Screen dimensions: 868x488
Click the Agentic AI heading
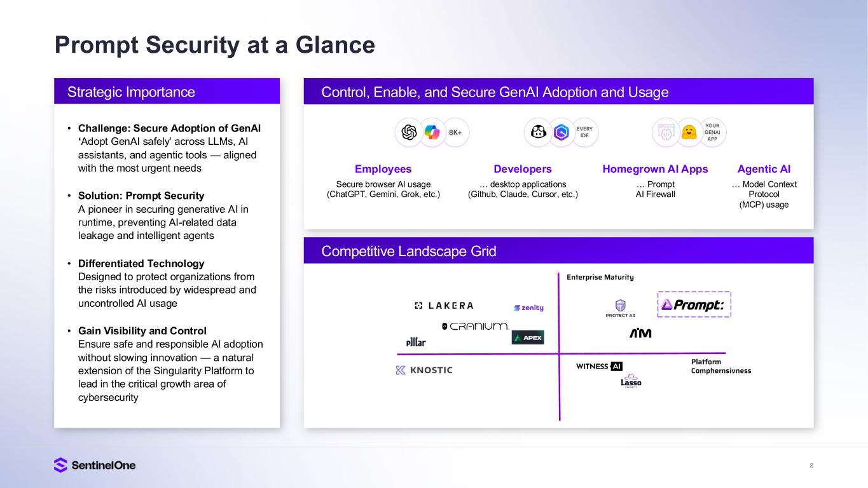point(764,169)
